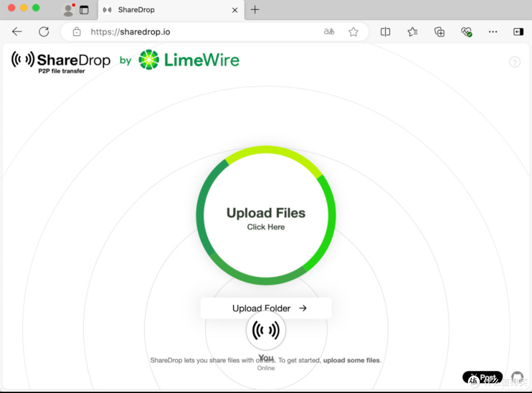
Task: Open browser essentials heart icon
Action: pyautogui.click(x=466, y=32)
